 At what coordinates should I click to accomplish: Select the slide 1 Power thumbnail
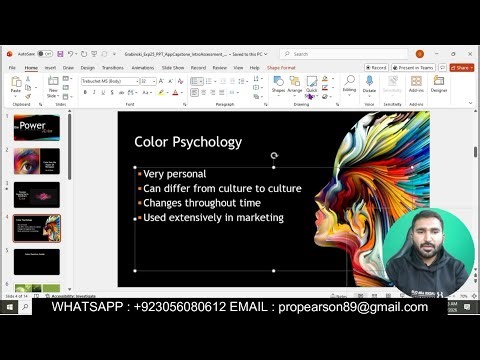point(37,128)
